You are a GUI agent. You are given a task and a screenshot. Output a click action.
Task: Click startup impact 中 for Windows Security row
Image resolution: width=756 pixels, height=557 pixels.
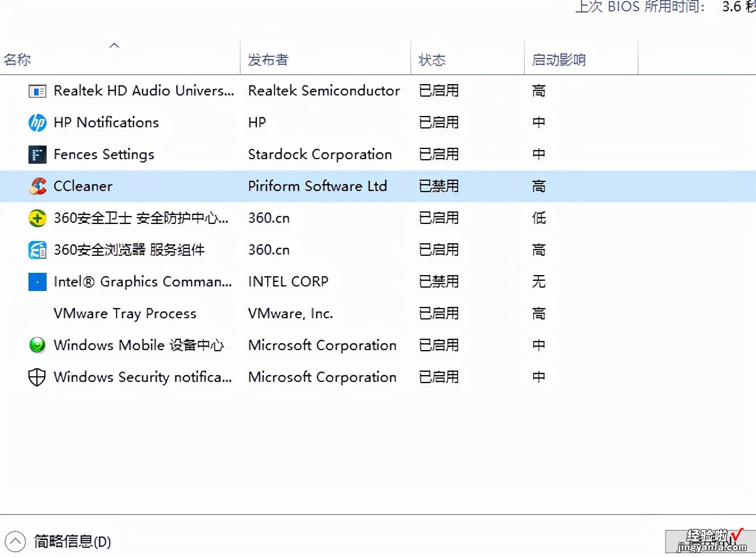pyautogui.click(x=539, y=377)
